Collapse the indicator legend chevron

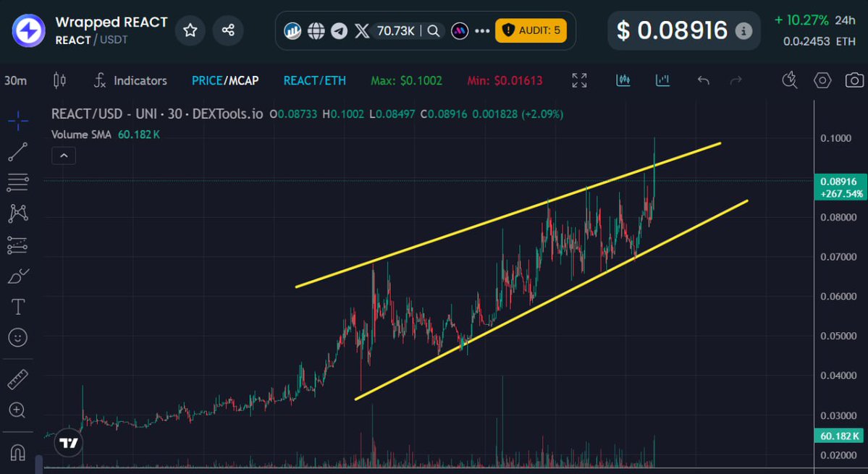tap(64, 156)
